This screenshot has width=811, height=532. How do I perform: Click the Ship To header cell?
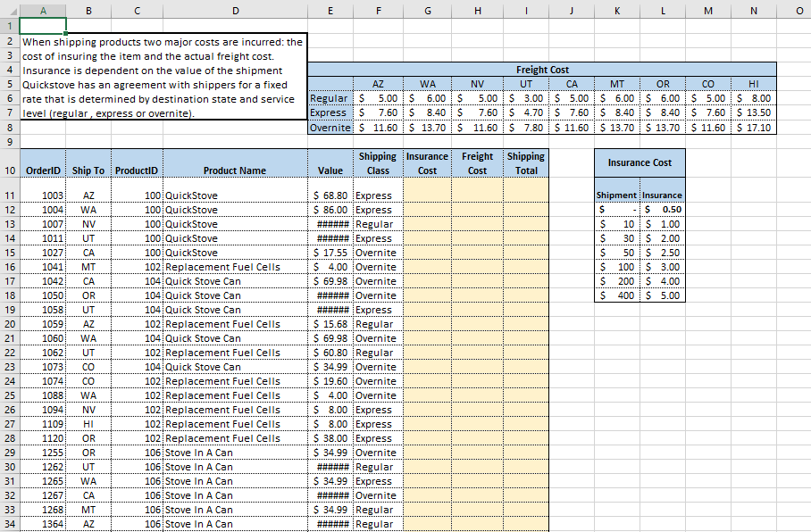[88, 170]
